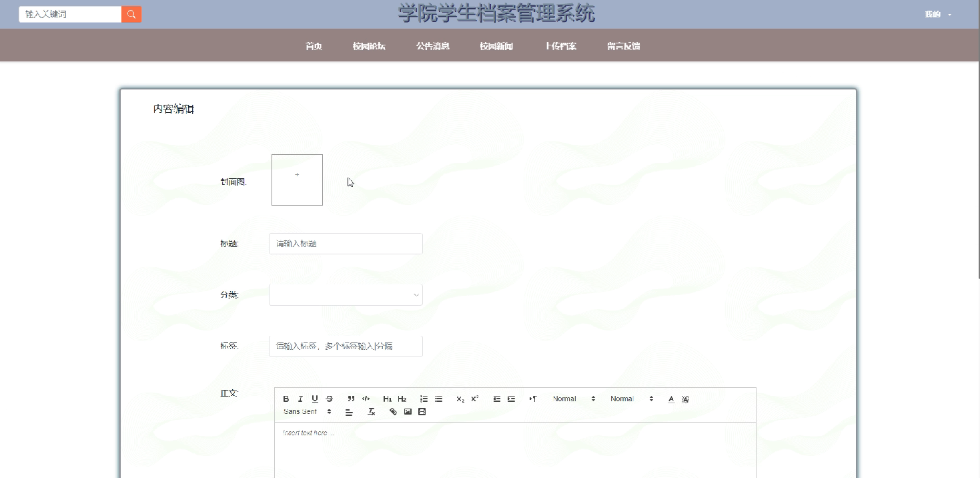The width and height of the screenshot is (980, 478).
Task: Apply Heading 2 style
Action: coord(402,399)
